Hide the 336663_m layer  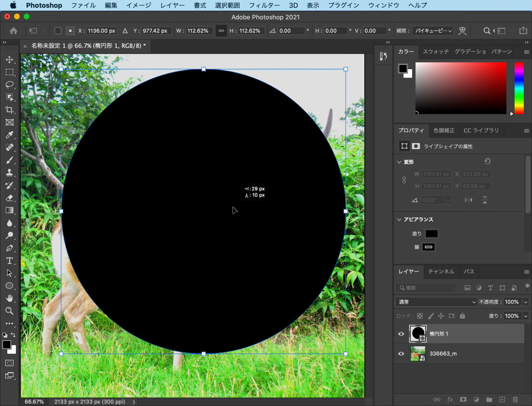(x=401, y=354)
